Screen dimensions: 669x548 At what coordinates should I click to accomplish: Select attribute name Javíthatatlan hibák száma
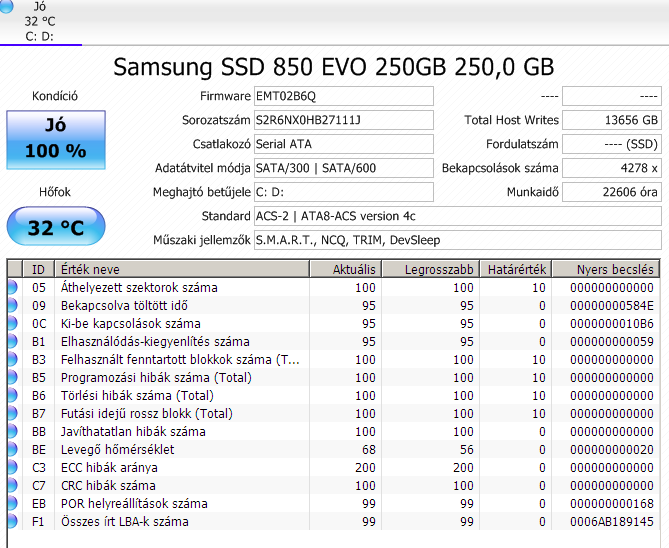pyautogui.click(x=133, y=431)
